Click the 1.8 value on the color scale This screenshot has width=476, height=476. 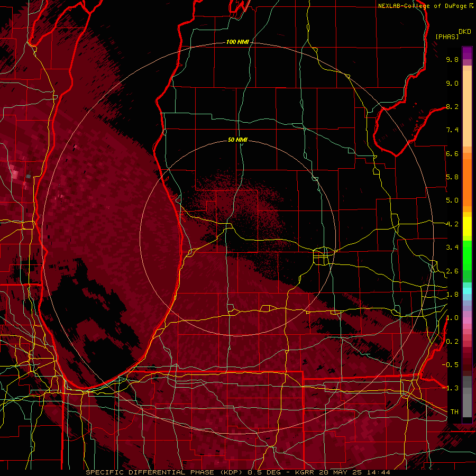click(x=452, y=295)
